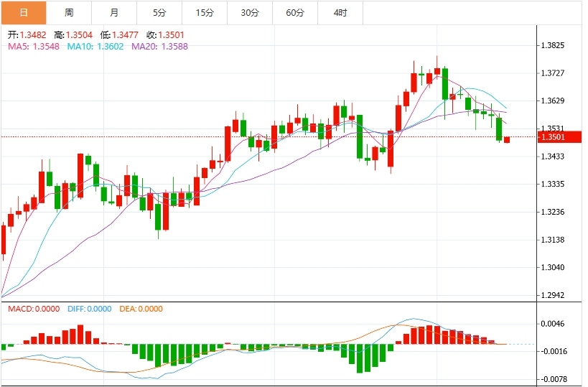Click the 1.3040 price axis label
Viewport: 588px width, 387px height.
[553, 267]
